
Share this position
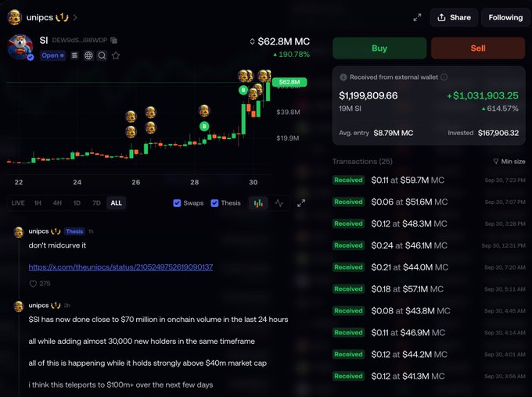[x=454, y=17]
